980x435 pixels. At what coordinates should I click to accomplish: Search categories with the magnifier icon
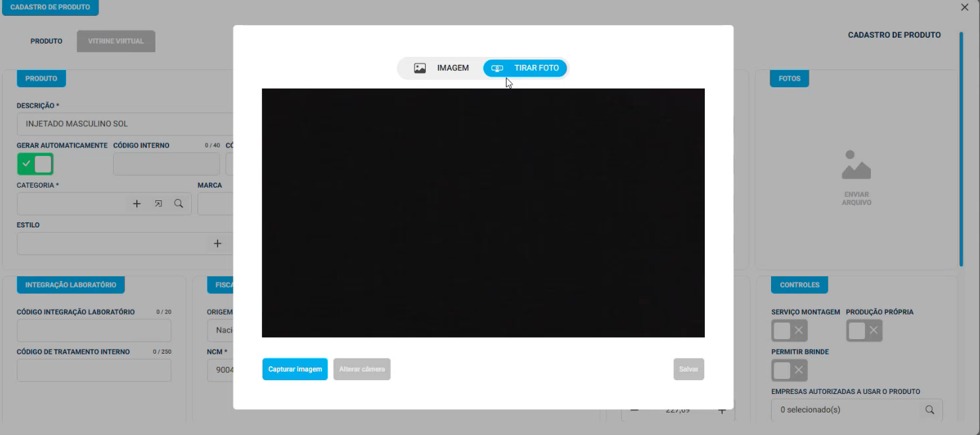point(179,204)
